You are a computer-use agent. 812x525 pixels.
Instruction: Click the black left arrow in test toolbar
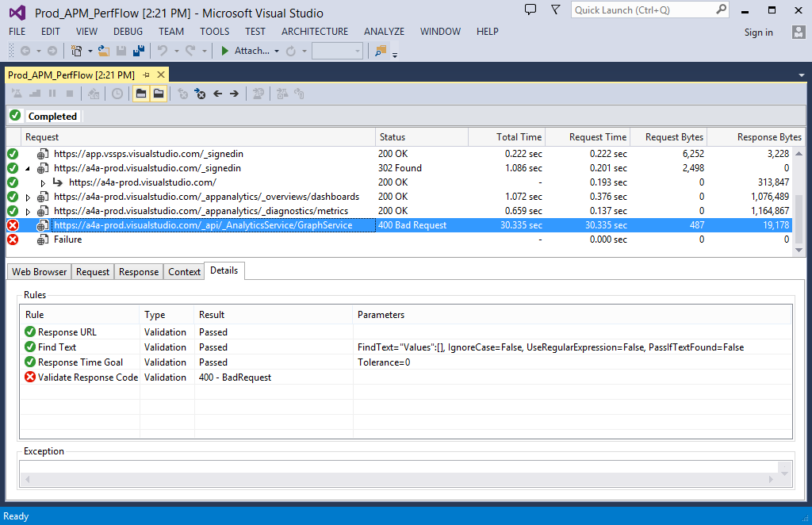click(218, 94)
